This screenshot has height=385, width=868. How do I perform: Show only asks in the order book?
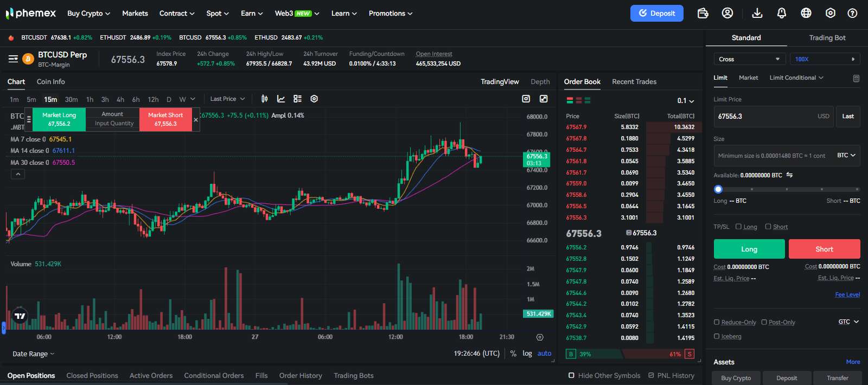click(x=579, y=100)
